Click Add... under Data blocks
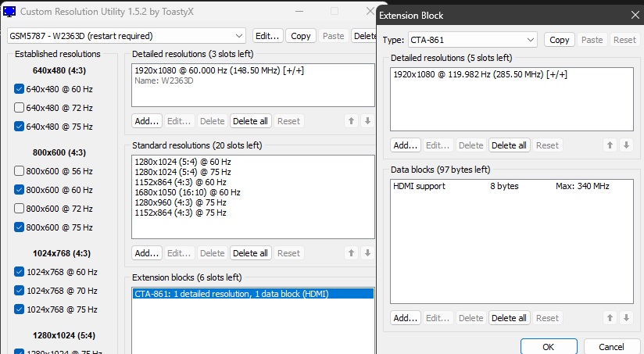The width and height of the screenshot is (644, 354). pos(405,318)
